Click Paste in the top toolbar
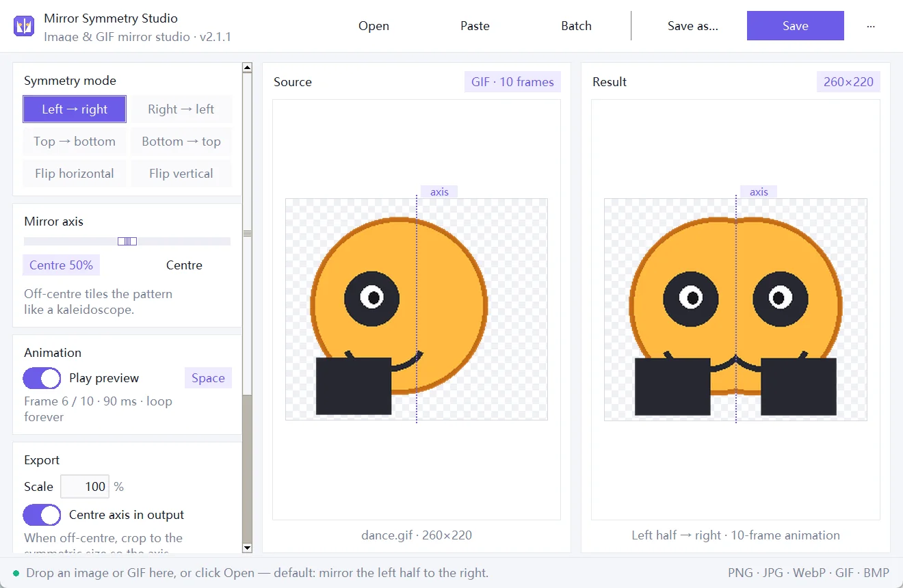 (475, 26)
